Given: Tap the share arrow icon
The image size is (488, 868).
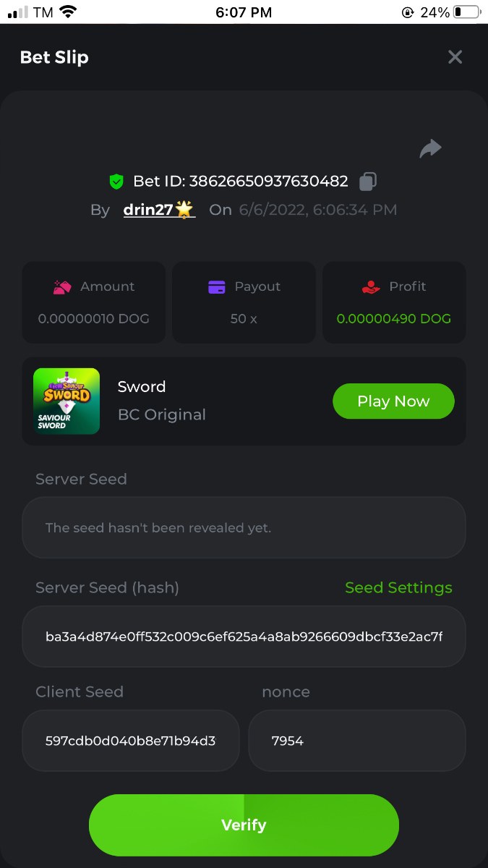Looking at the screenshot, I should tap(430, 148).
